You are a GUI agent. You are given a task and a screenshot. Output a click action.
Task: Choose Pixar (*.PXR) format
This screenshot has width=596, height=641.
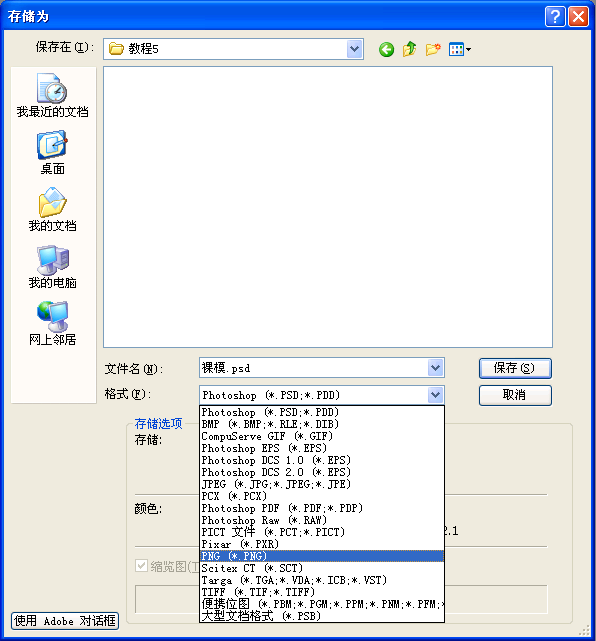tap(322, 544)
